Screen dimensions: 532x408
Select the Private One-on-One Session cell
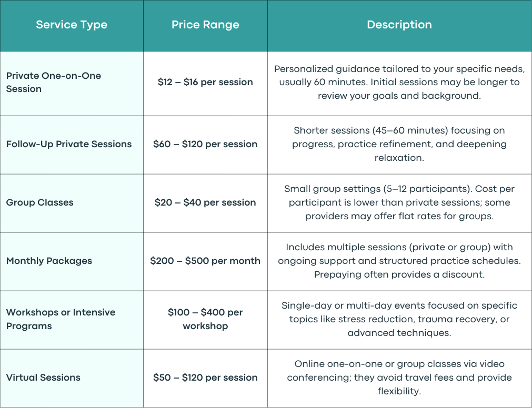72,84
